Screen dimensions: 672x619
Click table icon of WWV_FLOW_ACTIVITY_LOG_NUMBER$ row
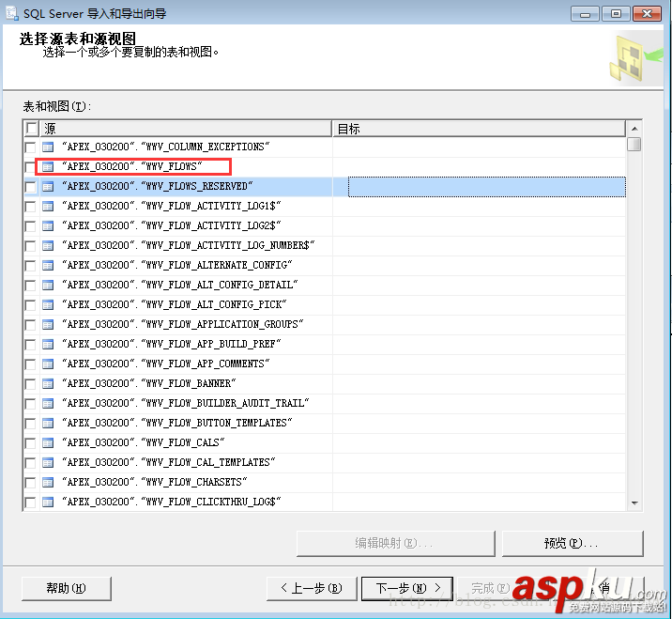pos(48,246)
